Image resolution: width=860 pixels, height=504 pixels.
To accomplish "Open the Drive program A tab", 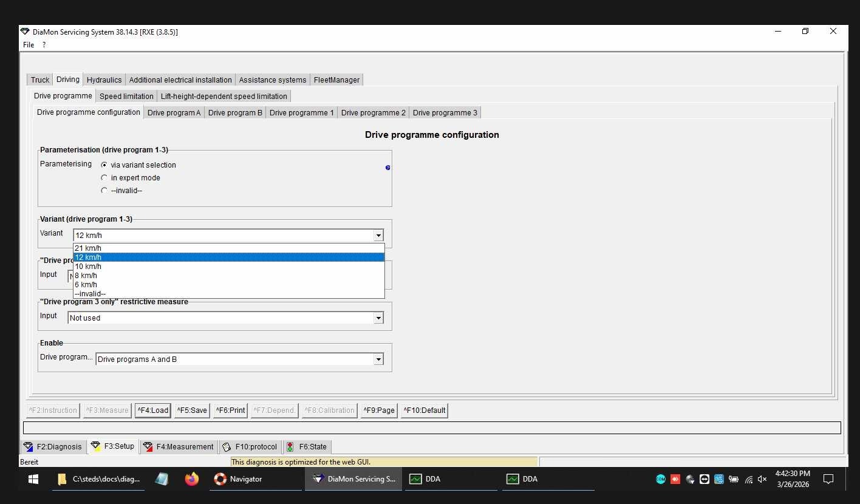I will coord(174,113).
